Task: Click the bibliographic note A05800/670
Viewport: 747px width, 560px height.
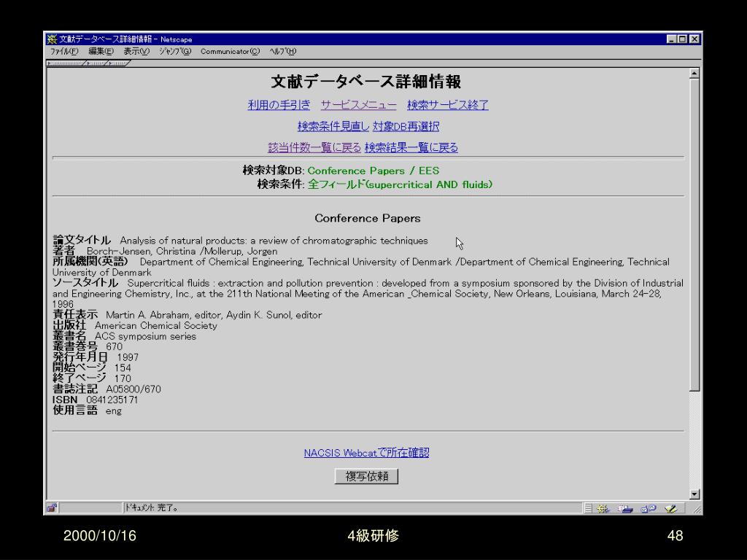Action: [133, 389]
